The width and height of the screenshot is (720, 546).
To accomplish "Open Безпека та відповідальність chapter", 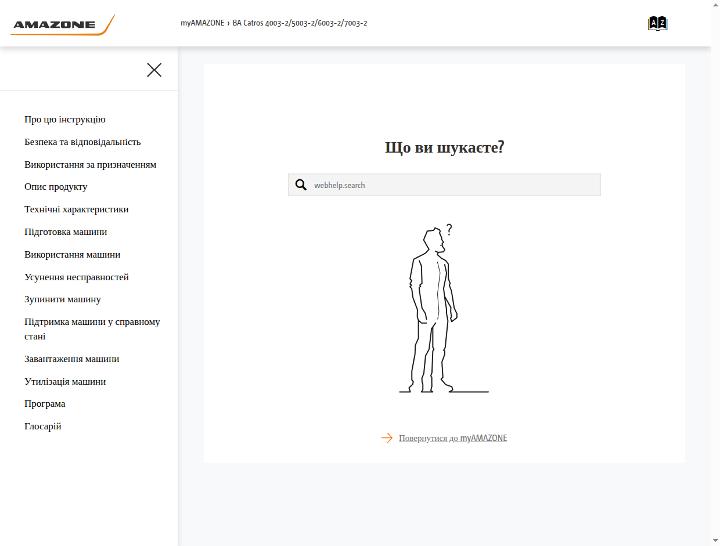I will click(x=83, y=142).
